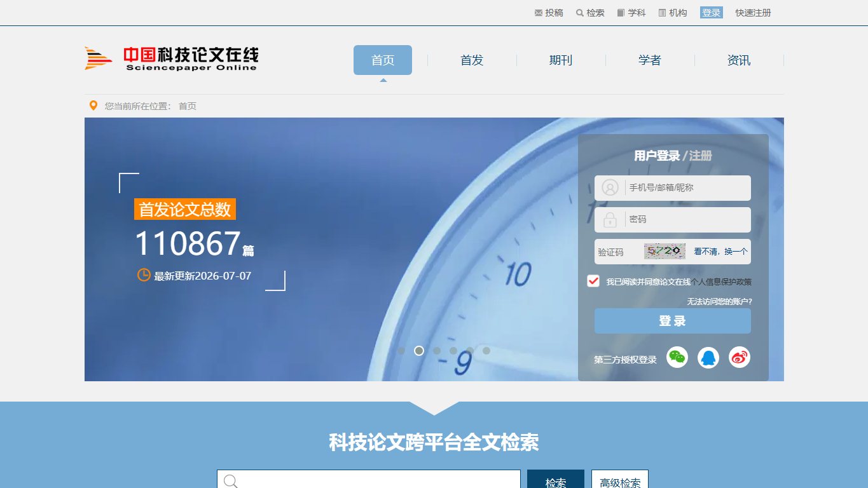Open the 个人信息保护政策 link
The height and width of the screenshot is (488, 868).
pyautogui.click(x=721, y=282)
